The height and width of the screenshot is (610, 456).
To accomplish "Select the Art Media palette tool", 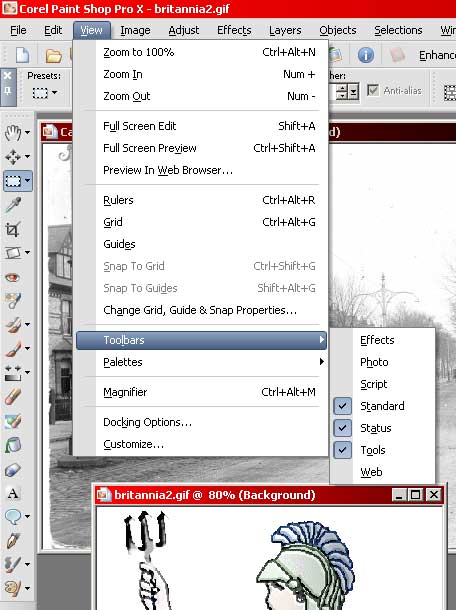I will point(13,588).
